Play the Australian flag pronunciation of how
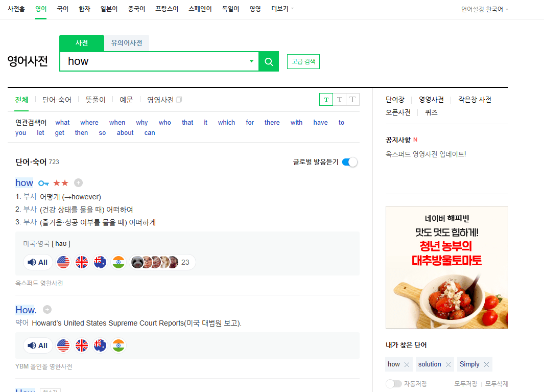Image resolution: width=544 pixels, height=392 pixels. (100, 262)
